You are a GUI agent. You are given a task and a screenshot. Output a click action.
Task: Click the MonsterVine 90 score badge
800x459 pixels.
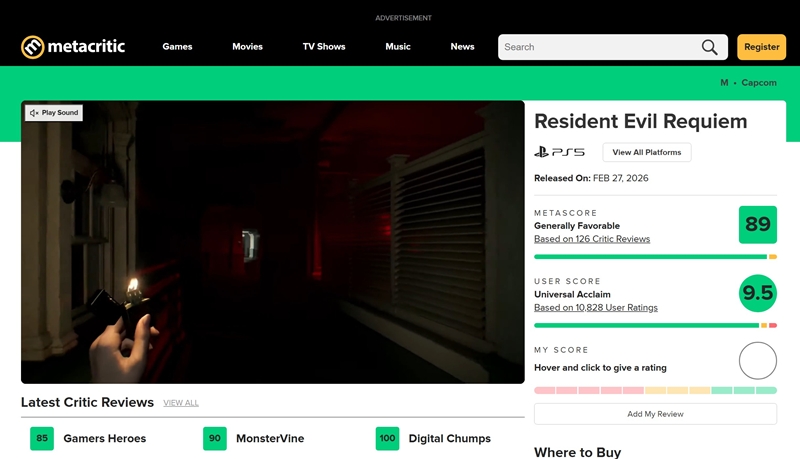pyautogui.click(x=215, y=438)
